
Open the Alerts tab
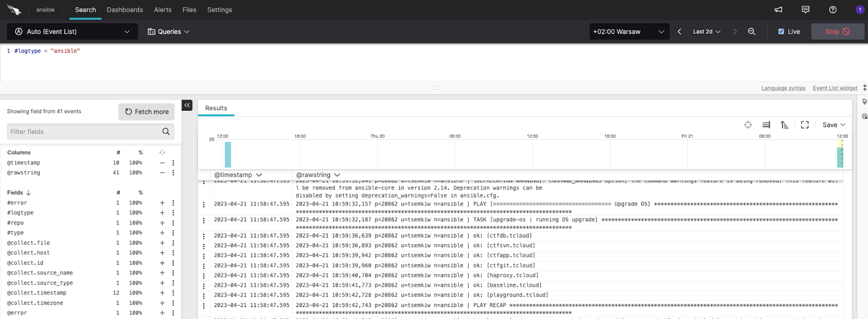pos(162,10)
